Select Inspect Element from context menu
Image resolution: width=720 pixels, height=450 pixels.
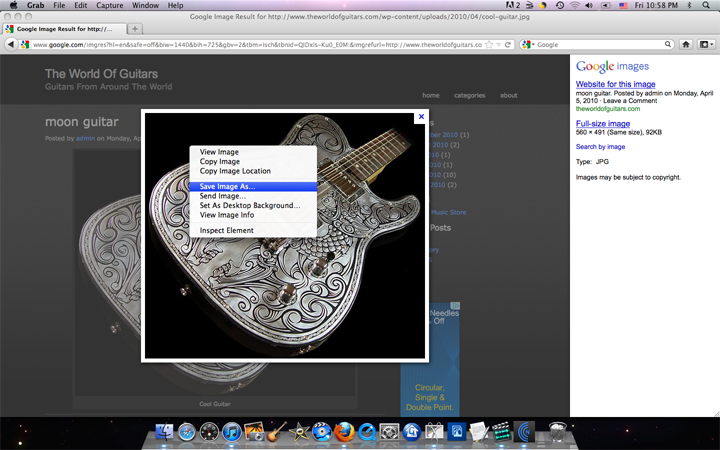[226, 230]
